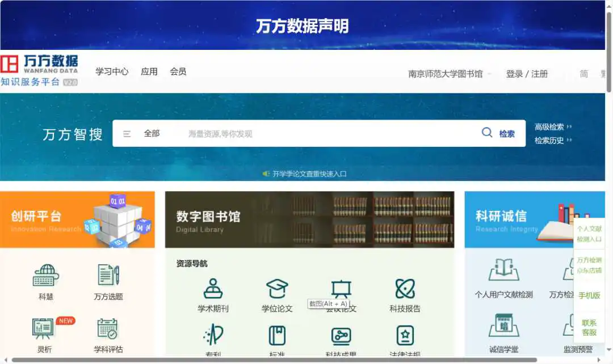This screenshot has height=364, width=613.
Task: Open the 学位论文 graduation cap icon
Action: pos(277,289)
